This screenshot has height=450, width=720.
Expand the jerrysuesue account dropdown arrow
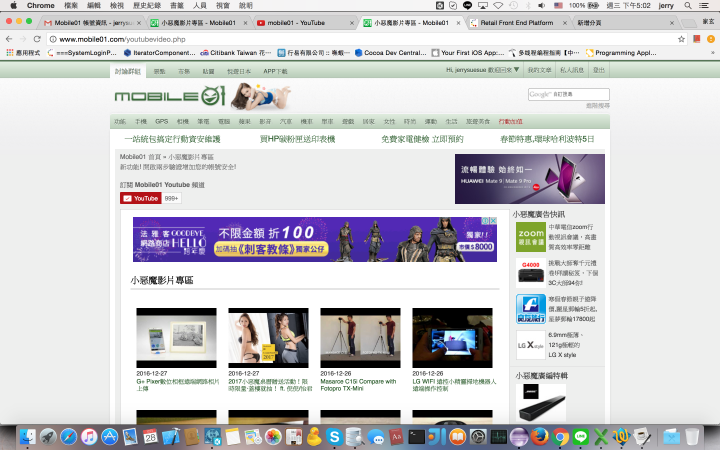517,70
